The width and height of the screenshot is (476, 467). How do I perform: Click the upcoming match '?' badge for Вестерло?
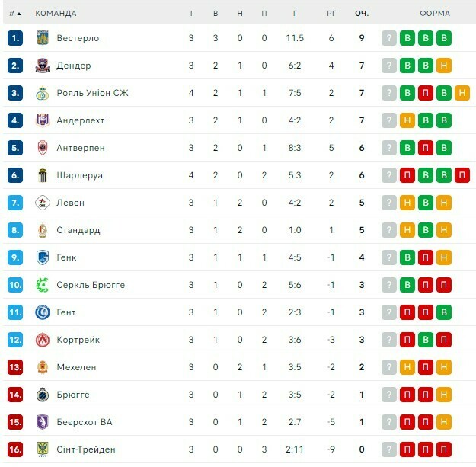pos(389,38)
